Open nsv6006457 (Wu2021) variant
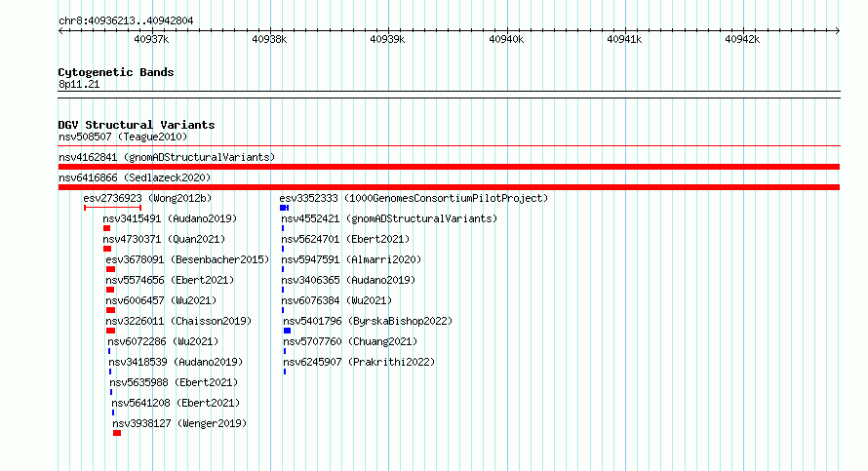The height and width of the screenshot is (471, 868). coord(161,300)
